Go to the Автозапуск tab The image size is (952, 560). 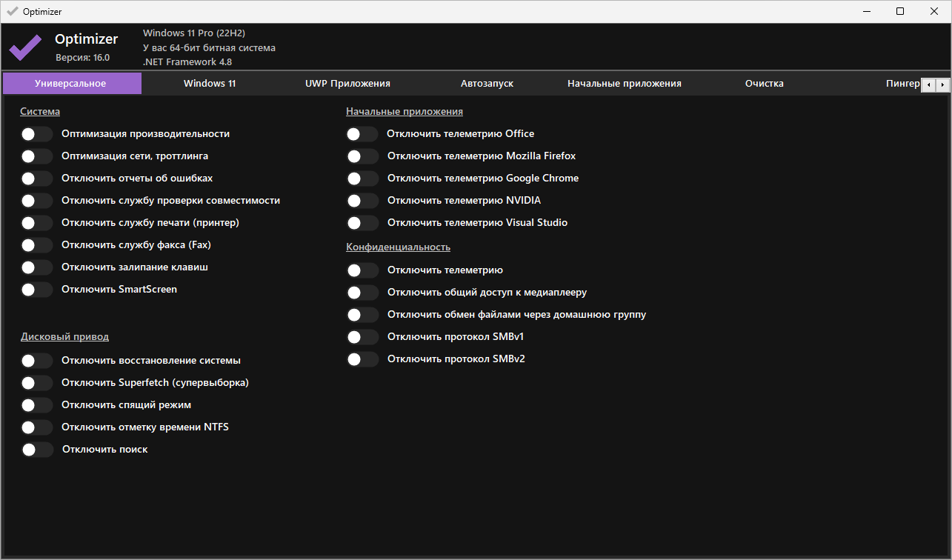[x=487, y=84]
